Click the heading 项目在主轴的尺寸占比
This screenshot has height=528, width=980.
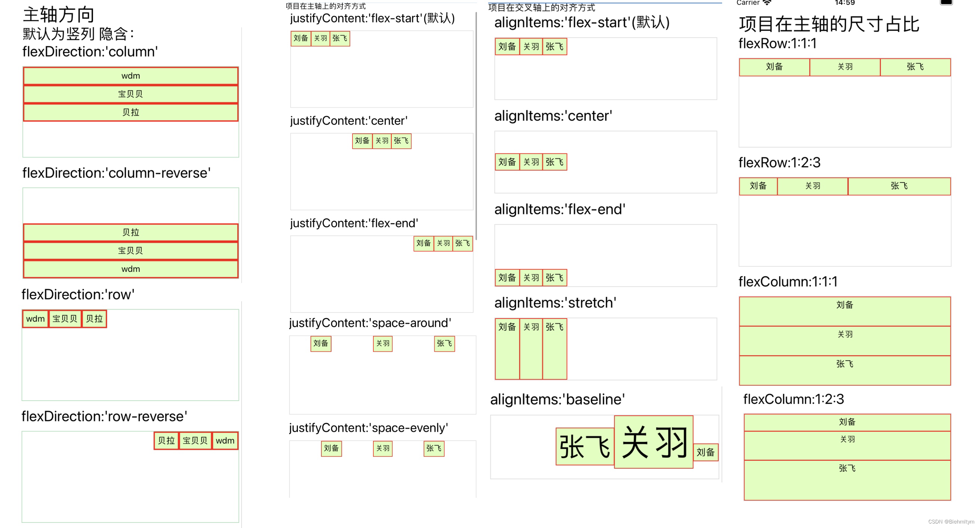pyautogui.click(x=829, y=24)
